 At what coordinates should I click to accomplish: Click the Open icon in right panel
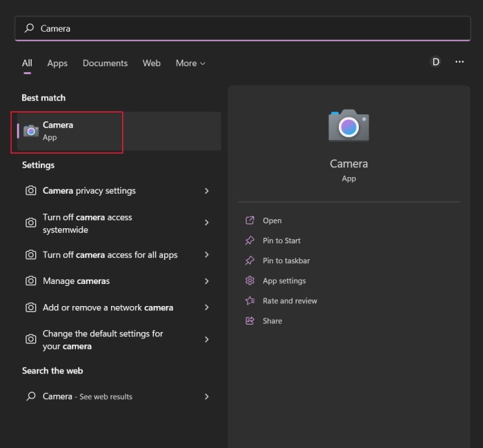[x=250, y=221]
